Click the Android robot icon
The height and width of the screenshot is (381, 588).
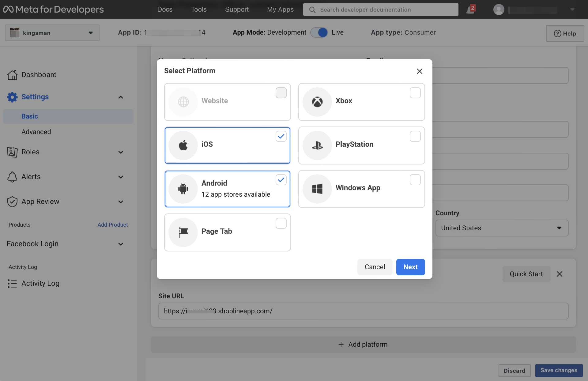pyautogui.click(x=183, y=189)
